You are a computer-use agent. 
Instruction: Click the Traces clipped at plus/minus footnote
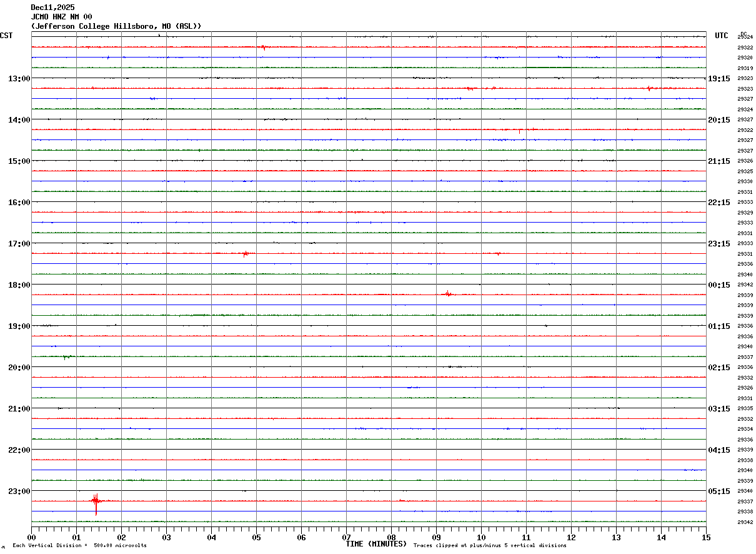pos(490,545)
